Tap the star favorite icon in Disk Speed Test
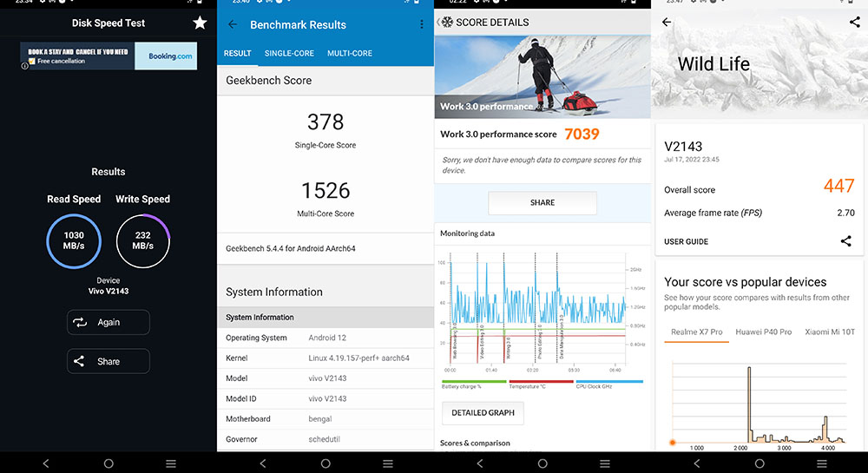Screen dimensions: 868x473 (x=200, y=23)
